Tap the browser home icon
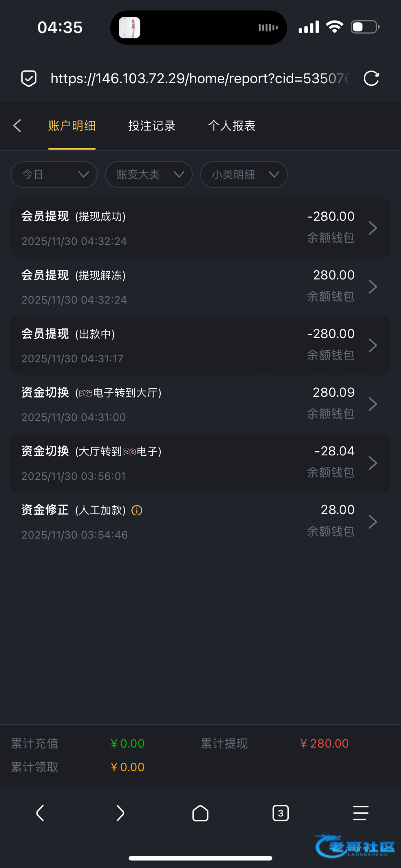The height and width of the screenshot is (868, 401). [200, 813]
